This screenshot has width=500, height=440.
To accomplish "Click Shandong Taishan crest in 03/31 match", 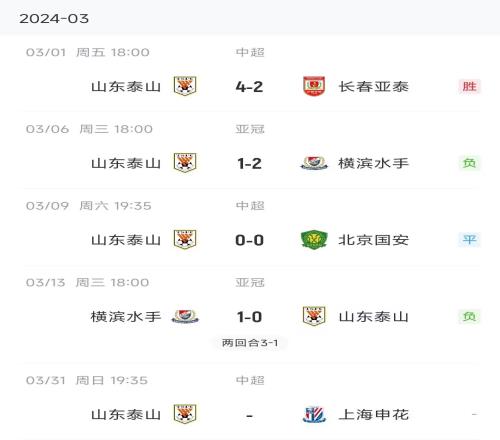I will point(185,414).
